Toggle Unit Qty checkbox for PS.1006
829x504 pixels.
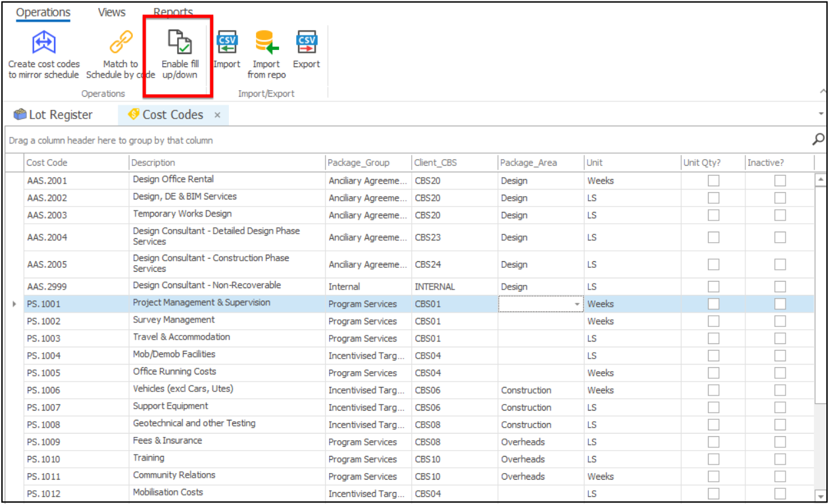(713, 390)
